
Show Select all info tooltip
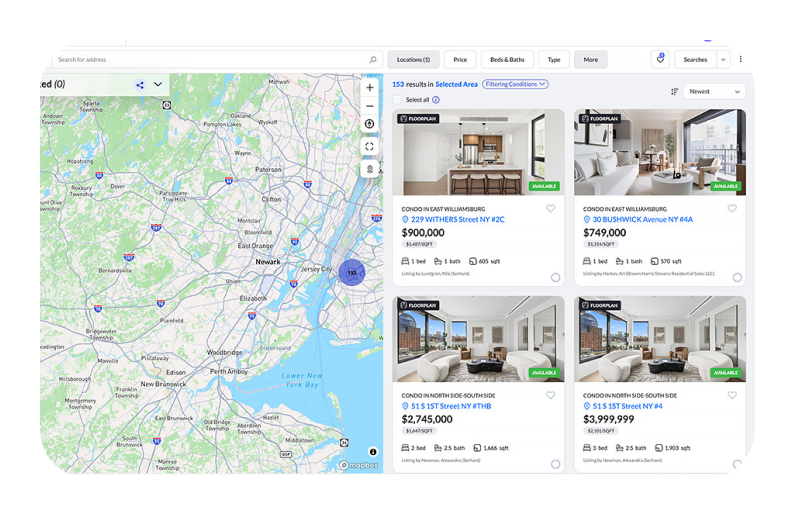click(436, 100)
